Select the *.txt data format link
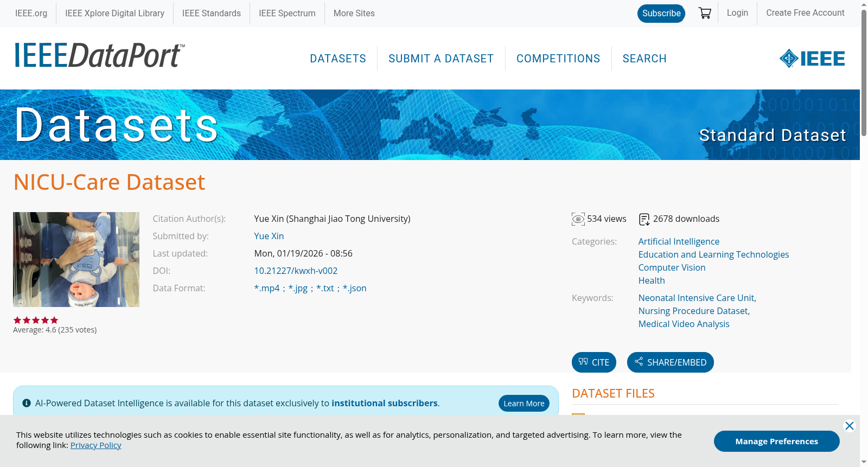 tap(325, 288)
